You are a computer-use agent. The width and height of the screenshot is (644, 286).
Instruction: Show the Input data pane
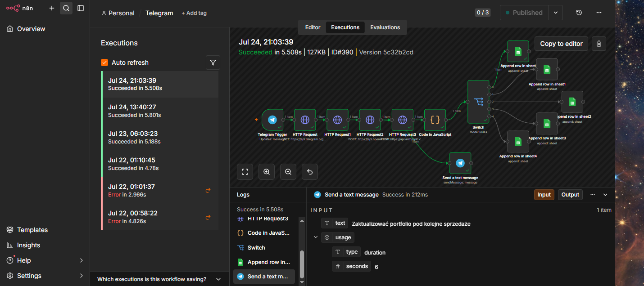544,195
